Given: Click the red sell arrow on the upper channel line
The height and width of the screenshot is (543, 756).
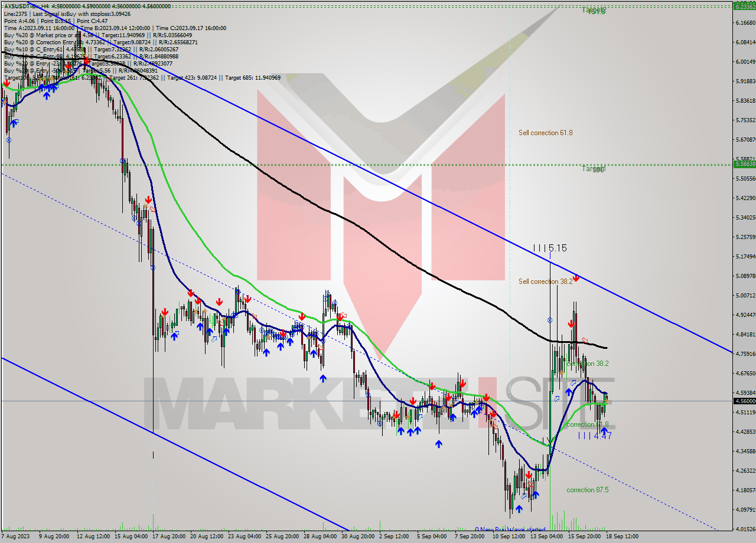Looking at the screenshot, I should click(575, 277).
